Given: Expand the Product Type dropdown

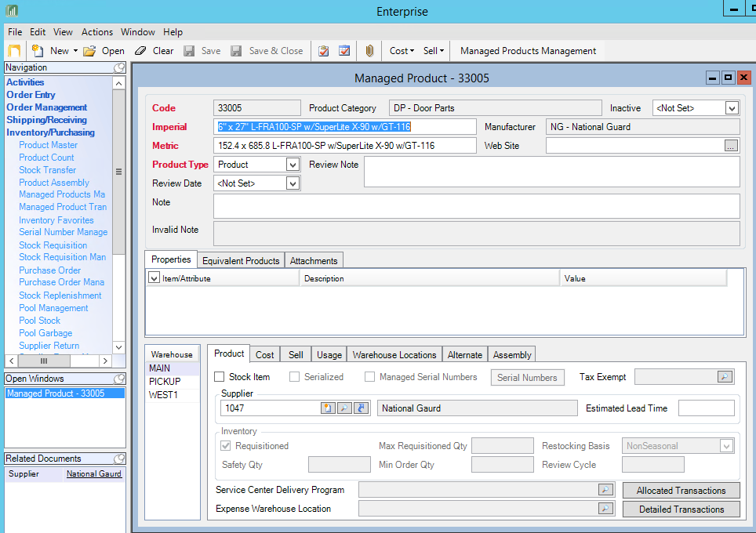Looking at the screenshot, I should tap(293, 165).
